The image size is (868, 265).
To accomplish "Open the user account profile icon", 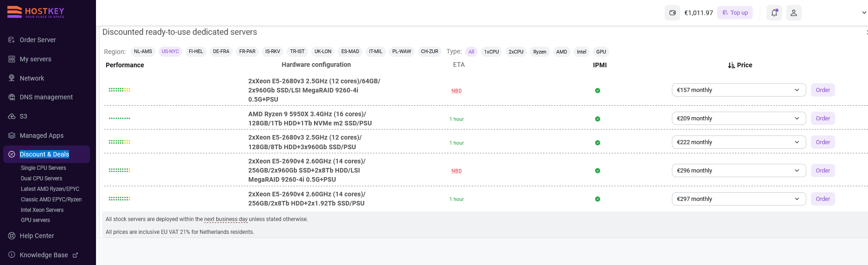I will 793,13.
